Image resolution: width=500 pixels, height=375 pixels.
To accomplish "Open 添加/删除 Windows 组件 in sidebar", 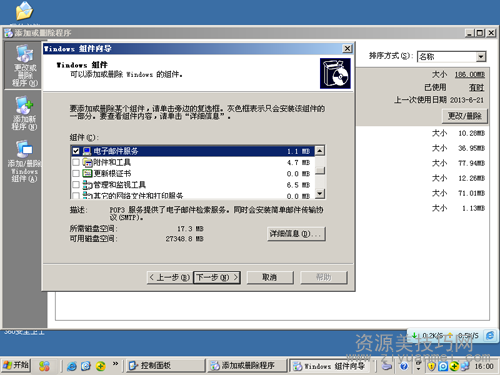I will point(24,161).
